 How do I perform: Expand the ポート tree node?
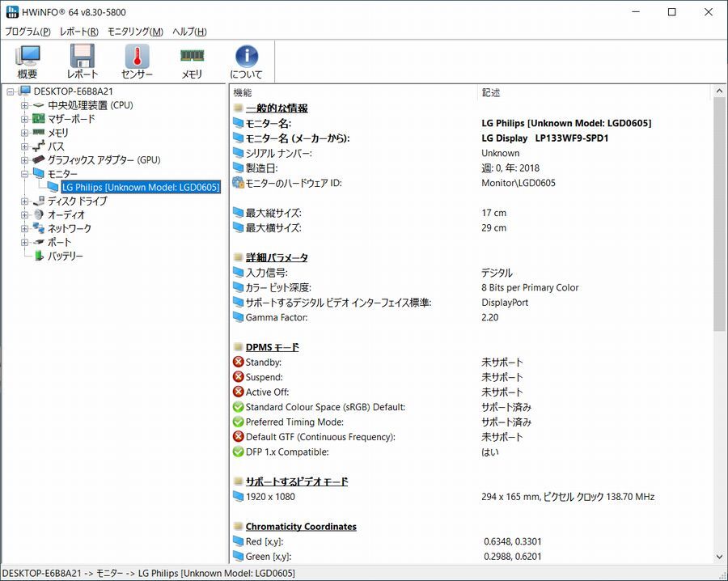[24, 242]
